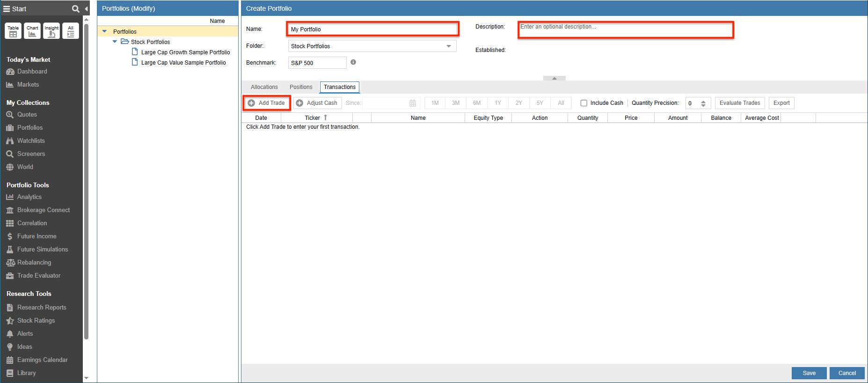Collapse the root Portfolios tree node
868x383 pixels.
click(x=104, y=31)
